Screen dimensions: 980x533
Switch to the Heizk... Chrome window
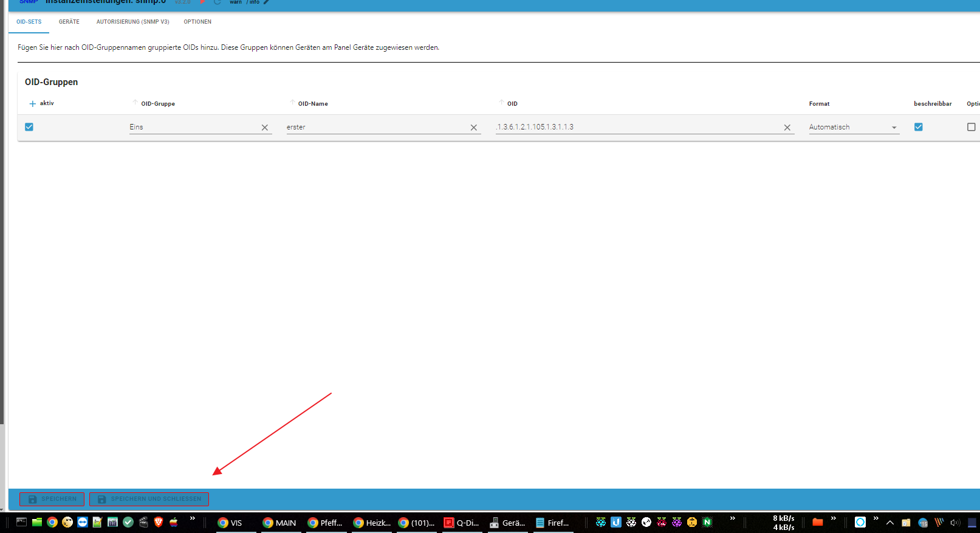point(372,523)
